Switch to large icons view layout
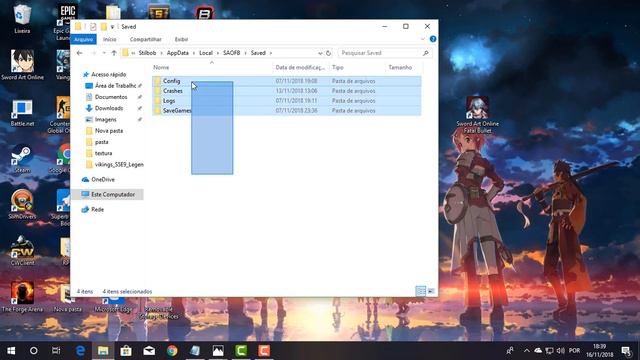640x360 pixels. (x=431, y=291)
